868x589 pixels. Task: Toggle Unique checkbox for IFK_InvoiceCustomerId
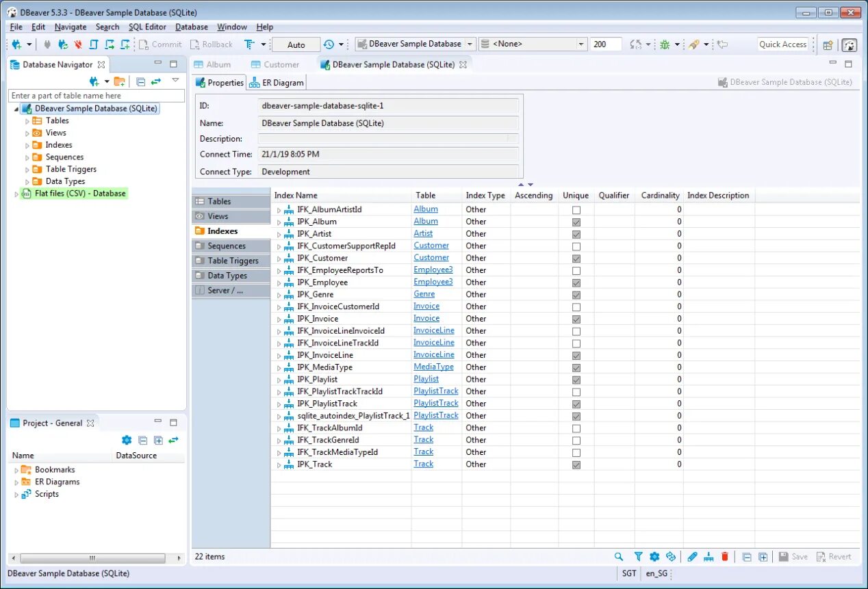(x=576, y=307)
